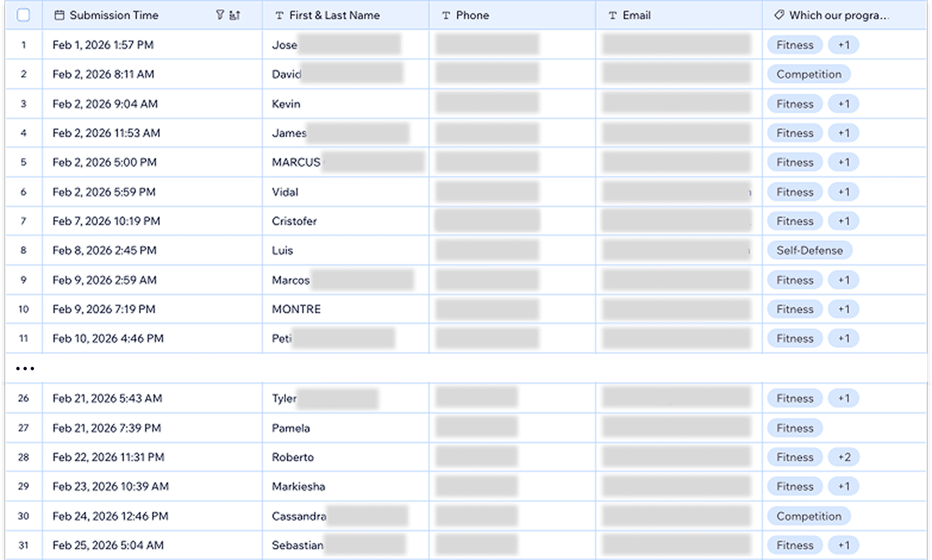Expand the +1 badge in Markiesha's row
The image size is (932, 560).
(844, 486)
